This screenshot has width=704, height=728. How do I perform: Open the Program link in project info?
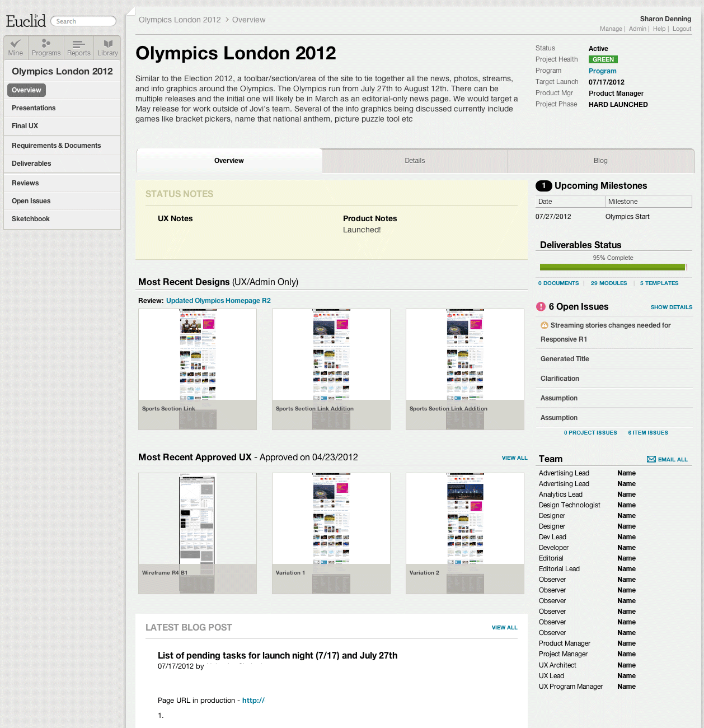(602, 71)
